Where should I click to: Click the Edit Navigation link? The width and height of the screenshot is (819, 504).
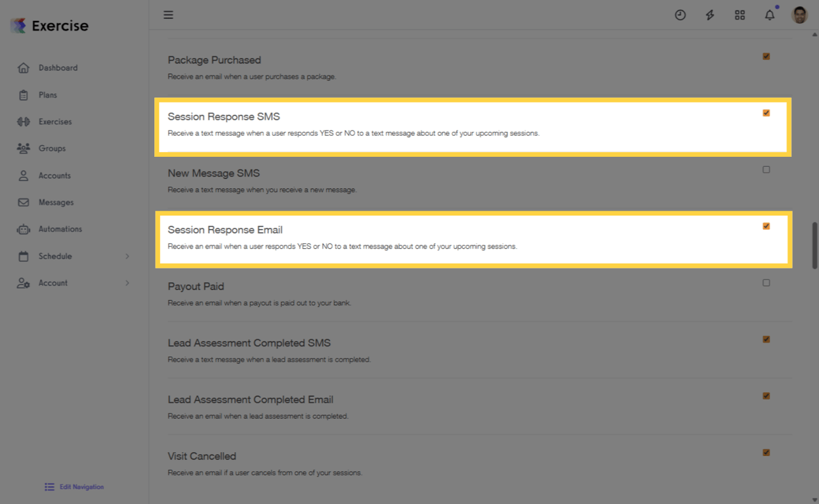pos(73,486)
